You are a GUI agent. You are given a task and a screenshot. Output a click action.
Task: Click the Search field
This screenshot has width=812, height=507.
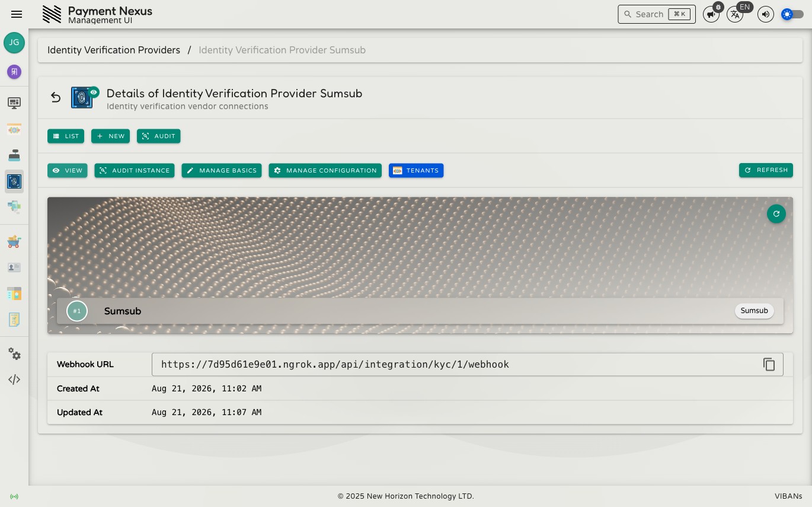pyautogui.click(x=657, y=14)
